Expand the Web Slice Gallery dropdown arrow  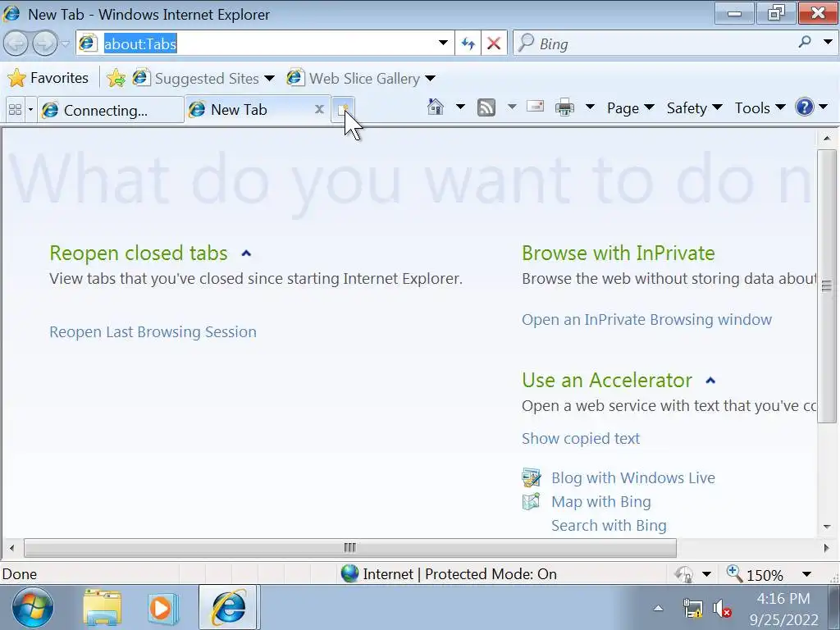430,79
